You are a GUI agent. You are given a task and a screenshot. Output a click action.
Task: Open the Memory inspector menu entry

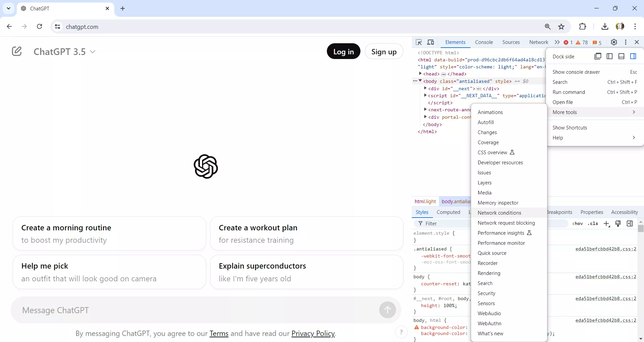[x=498, y=203]
